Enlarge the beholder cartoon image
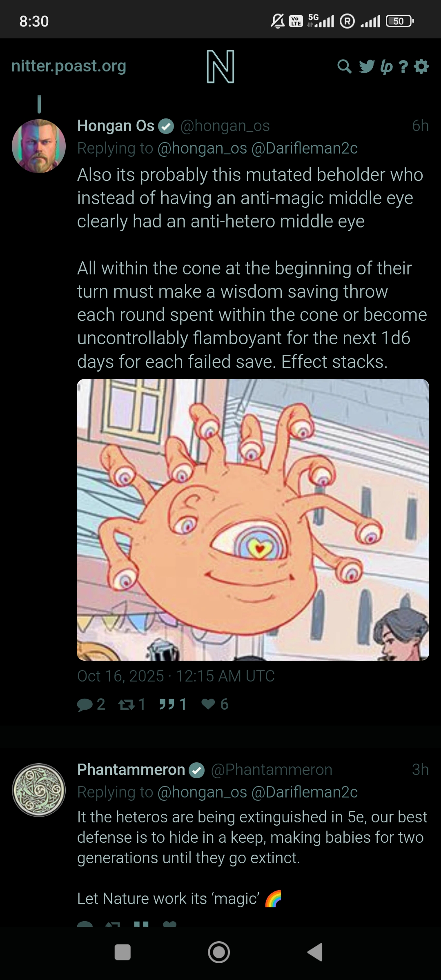This screenshot has width=441, height=980. [253, 519]
